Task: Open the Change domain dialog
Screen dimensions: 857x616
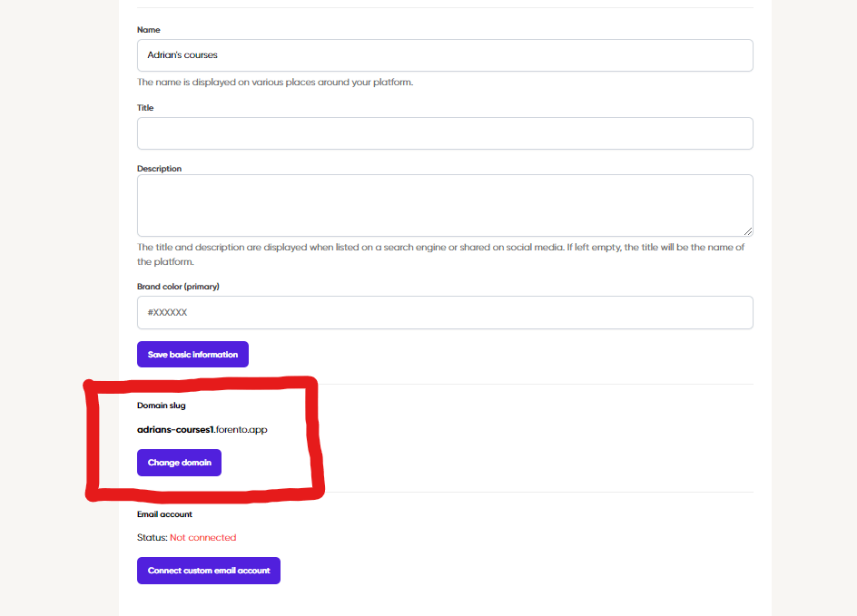Action: 179,463
